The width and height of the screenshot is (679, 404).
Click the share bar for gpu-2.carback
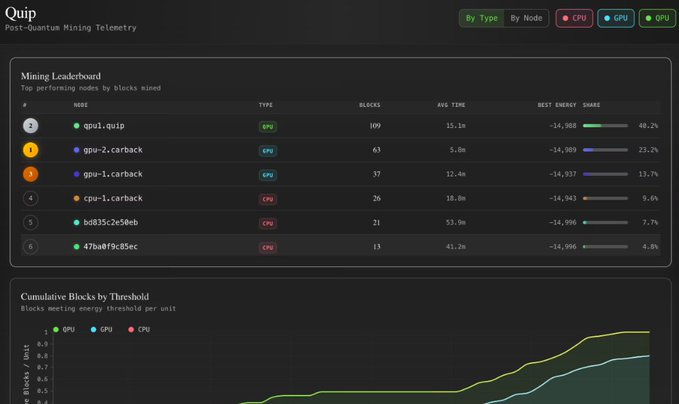point(605,150)
